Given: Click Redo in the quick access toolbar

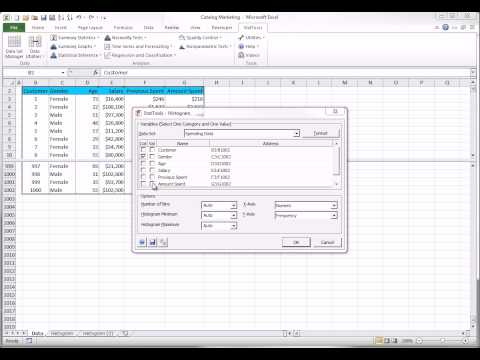Looking at the screenshot, I should click(91, 17).
